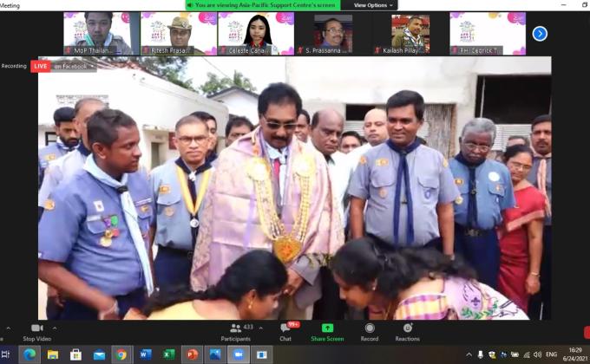This screenshot has height=364, width=590.
Task: Switch ENG input language indicator
Action: [x=551, y=354]
